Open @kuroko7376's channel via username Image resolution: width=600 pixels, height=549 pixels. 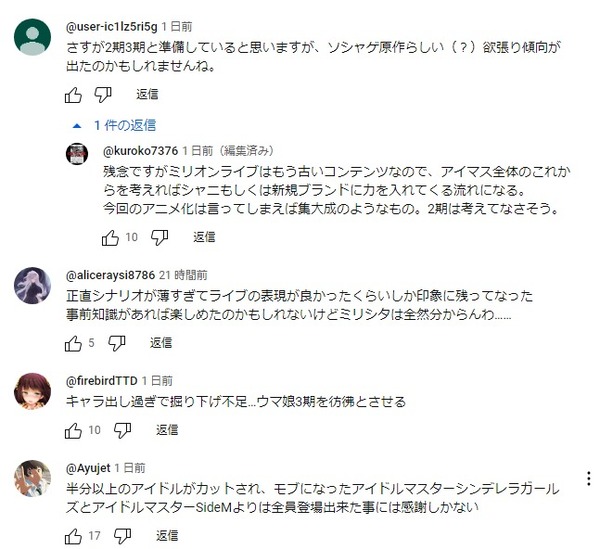tap(140, 151)
